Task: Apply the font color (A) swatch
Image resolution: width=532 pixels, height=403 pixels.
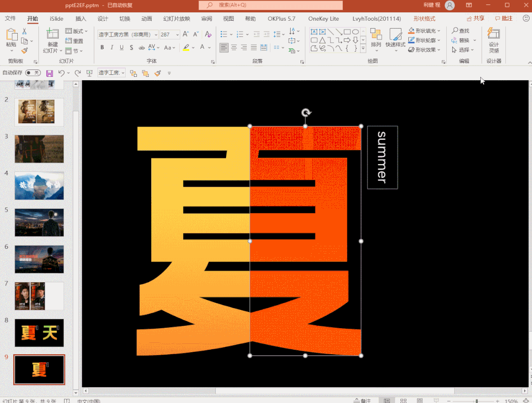Action: [202, 47]
